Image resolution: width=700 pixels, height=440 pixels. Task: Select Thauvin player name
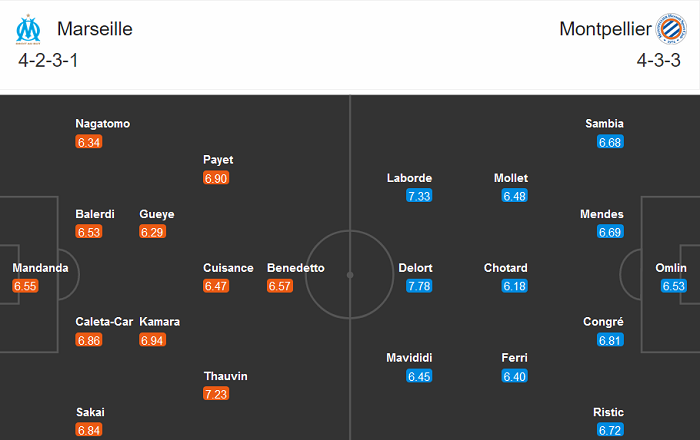pyautogui.click(x=225, y=376)
